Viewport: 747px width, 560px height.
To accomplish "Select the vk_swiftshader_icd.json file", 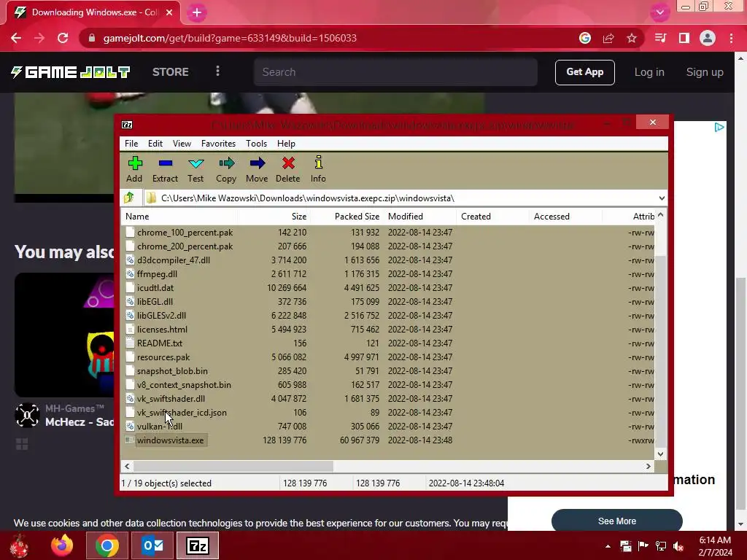I will (182, 413).
